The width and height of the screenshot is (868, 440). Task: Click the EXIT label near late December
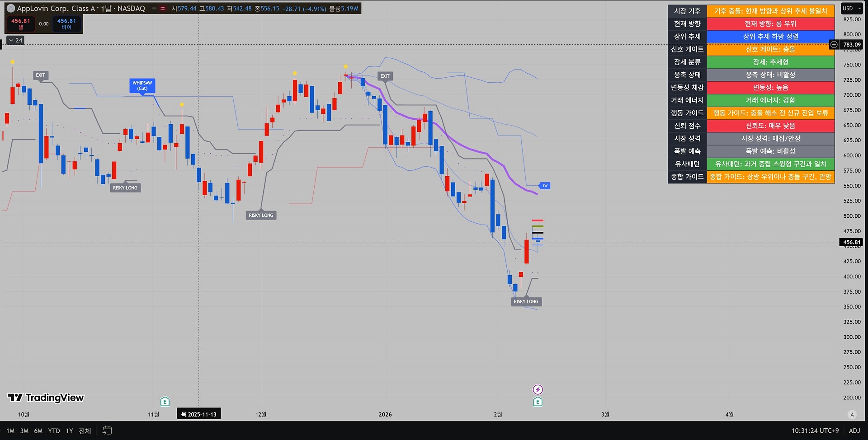pos(385,76)
